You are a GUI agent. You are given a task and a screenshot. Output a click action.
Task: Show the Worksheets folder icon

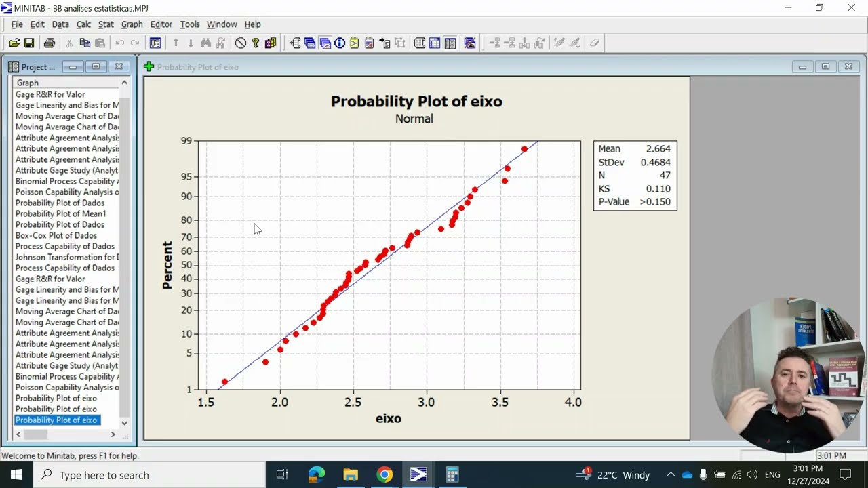coord(310,43)
